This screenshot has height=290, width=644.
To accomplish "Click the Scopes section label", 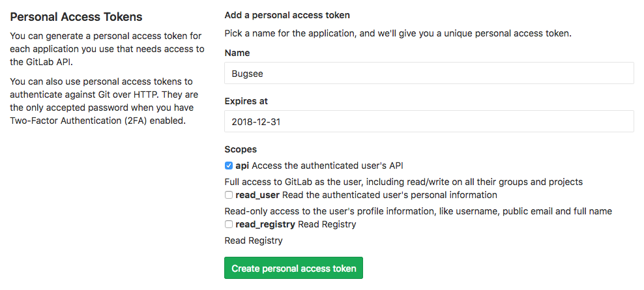I will (240, 149).
